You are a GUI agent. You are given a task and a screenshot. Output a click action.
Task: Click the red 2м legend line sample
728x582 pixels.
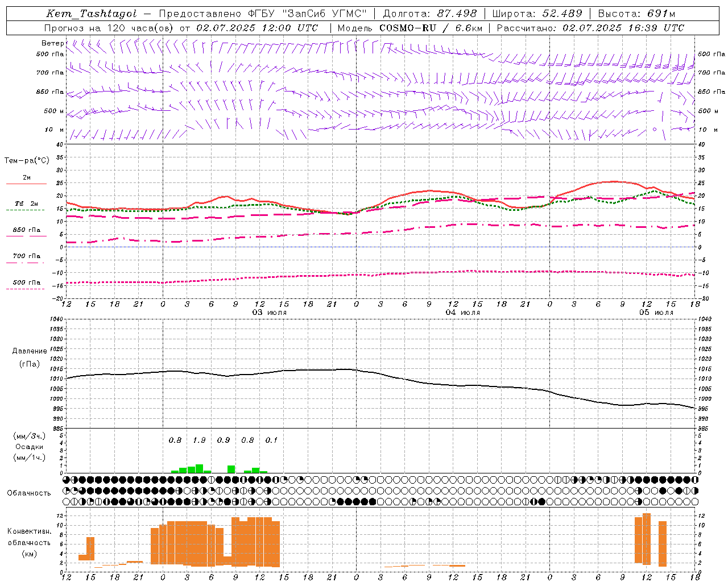[26, 184]
